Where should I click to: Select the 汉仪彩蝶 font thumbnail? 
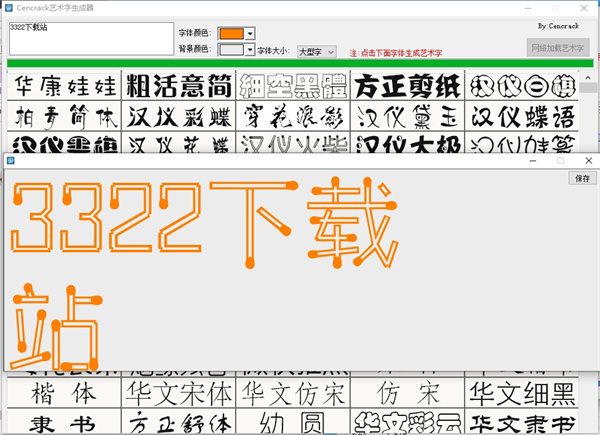coord(179,116)
